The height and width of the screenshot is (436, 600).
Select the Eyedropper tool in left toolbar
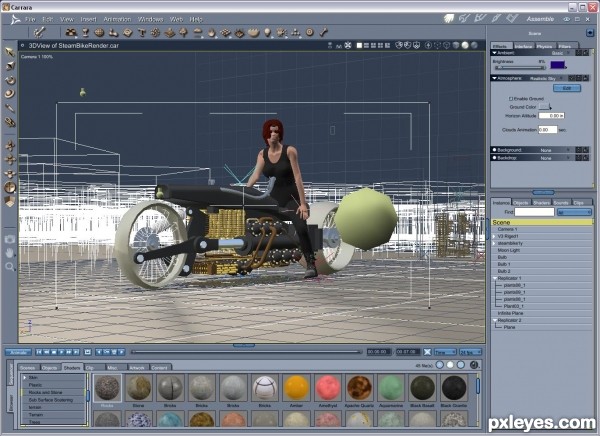coord(10,108)
